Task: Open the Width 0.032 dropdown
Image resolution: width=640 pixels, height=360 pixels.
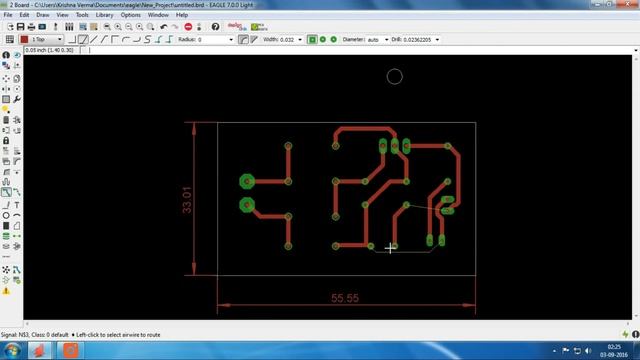Action: coord(300,40)
